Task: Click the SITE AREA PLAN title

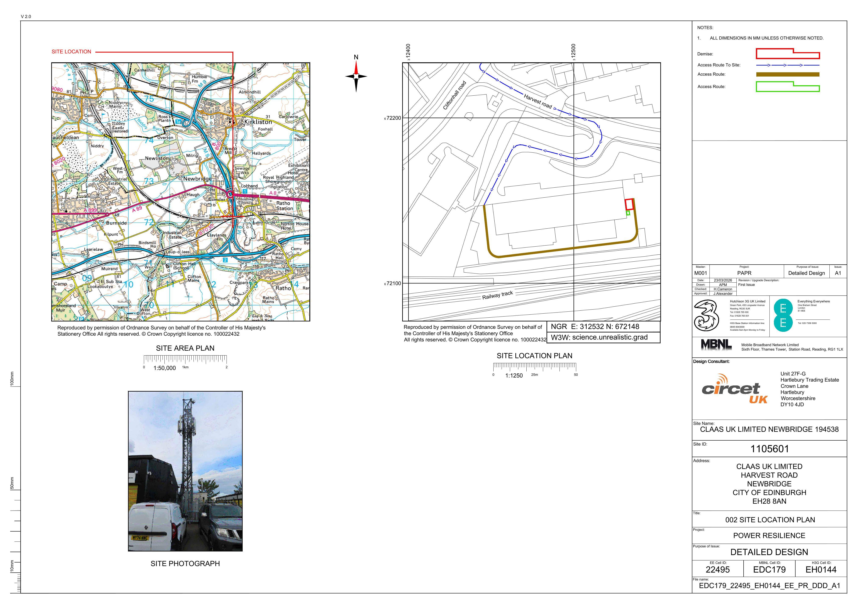Action: [x=185, y=348]
